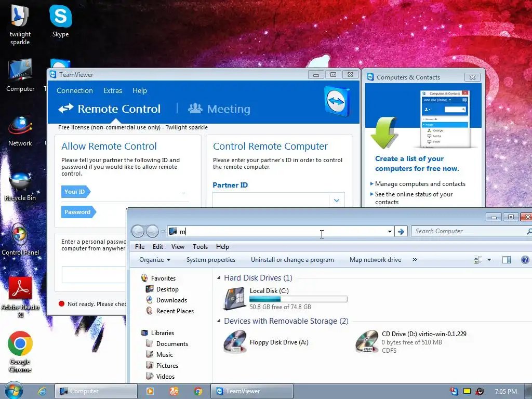Click the Computer taskbar button
The width and height of the screenshot is (532, 399).
[x=96, y=391]
